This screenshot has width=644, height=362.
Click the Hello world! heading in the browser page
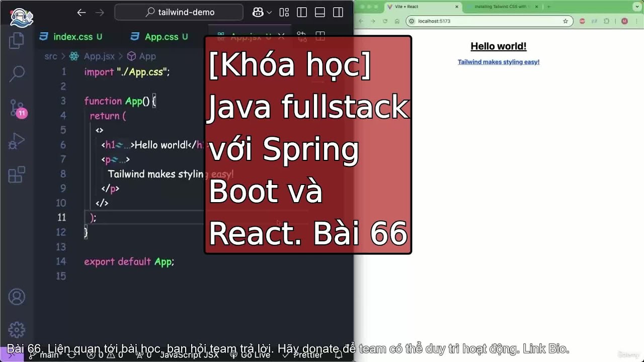[499, 46]
